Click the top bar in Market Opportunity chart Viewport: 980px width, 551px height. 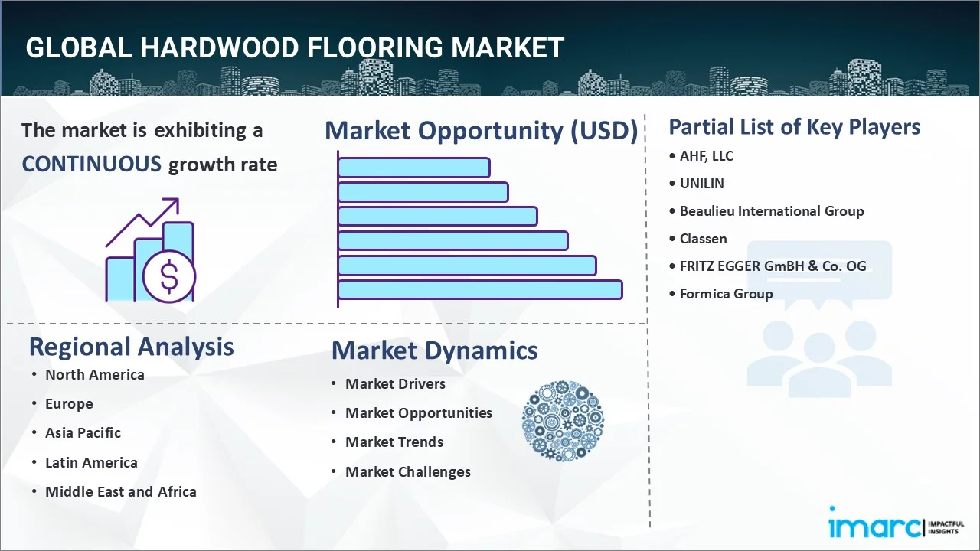(413, 168)
